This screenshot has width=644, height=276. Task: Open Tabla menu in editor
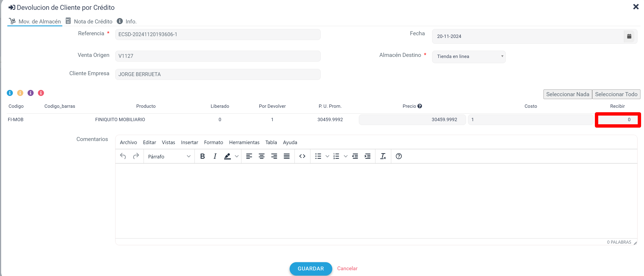pos(271,142)
